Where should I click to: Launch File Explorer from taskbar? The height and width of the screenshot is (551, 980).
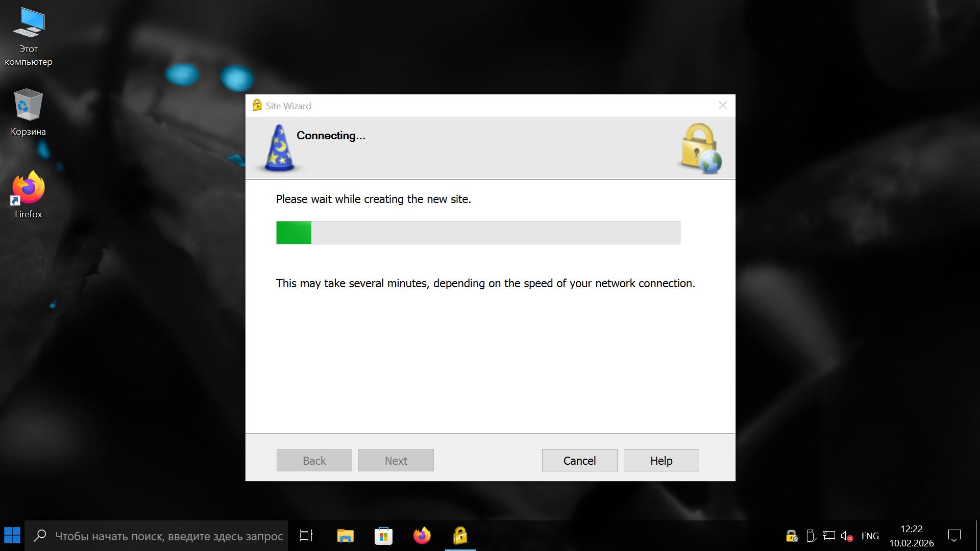point(345,536)
